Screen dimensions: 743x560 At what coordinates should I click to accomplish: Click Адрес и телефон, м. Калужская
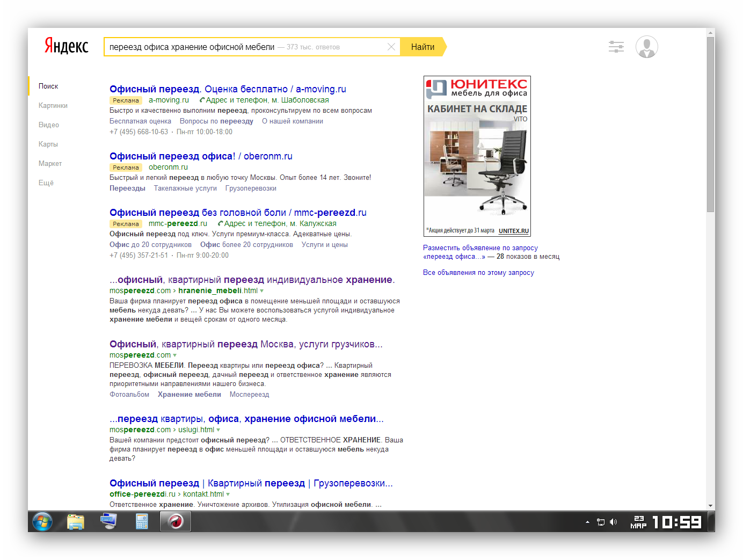[x=280, y=223]
